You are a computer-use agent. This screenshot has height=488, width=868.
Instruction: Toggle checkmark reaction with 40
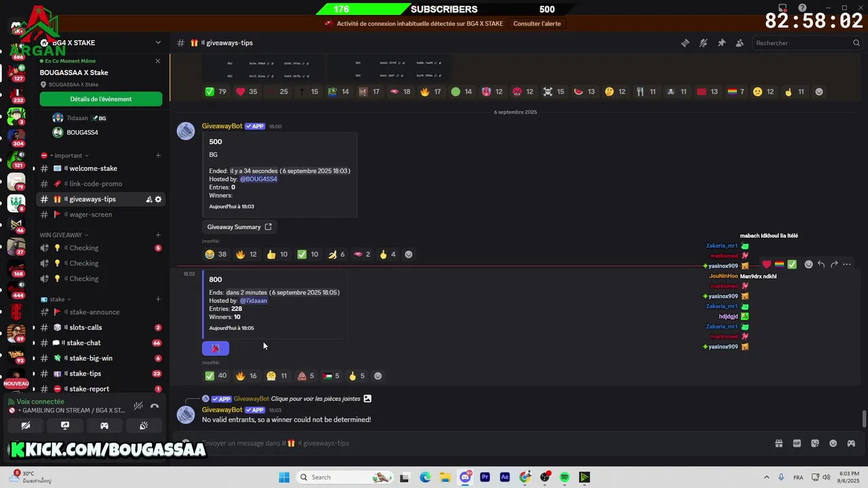[x=216, y=375]
